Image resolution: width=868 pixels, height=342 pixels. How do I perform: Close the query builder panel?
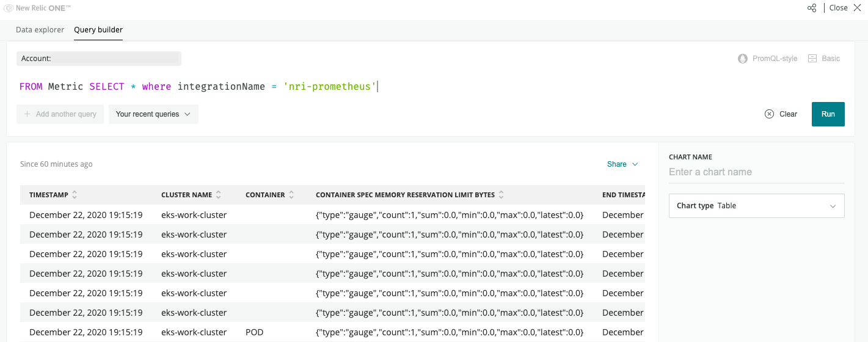tap(845, 8)
